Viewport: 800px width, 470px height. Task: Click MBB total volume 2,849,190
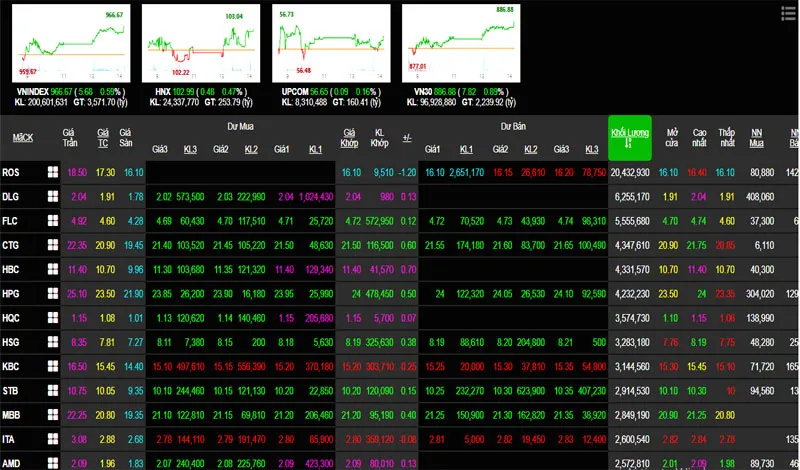632,415
